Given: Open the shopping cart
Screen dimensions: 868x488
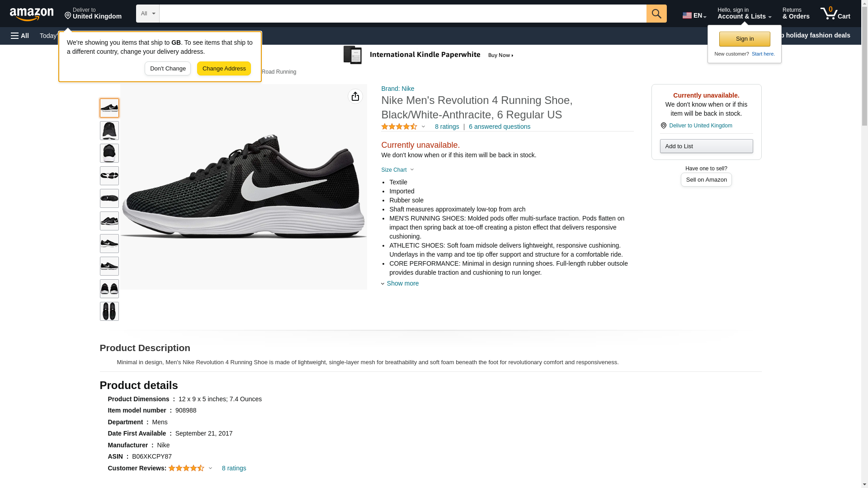Looking at the screenshot, I should pyautogui.click(x=835, y=14).
